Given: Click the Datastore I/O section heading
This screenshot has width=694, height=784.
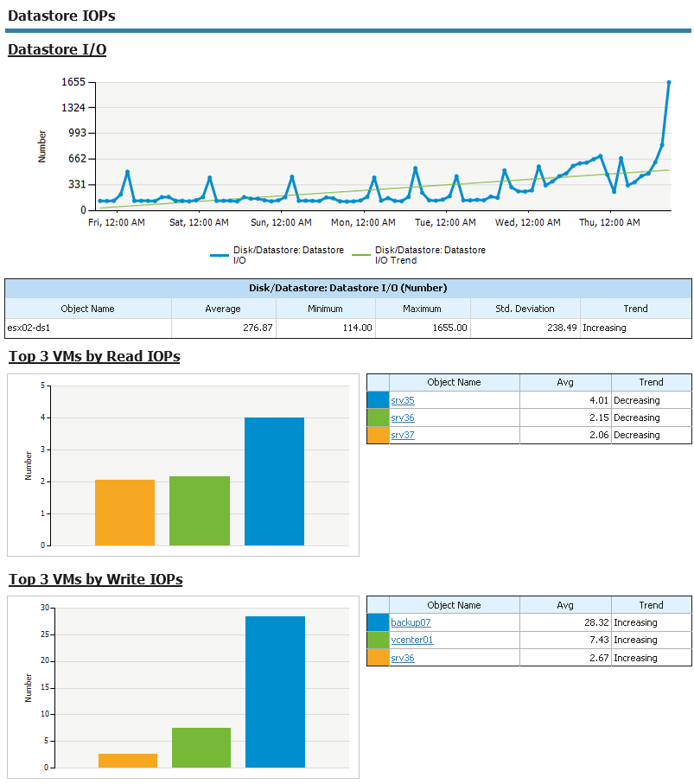Looking at the screenshot, I should [57, 49].
